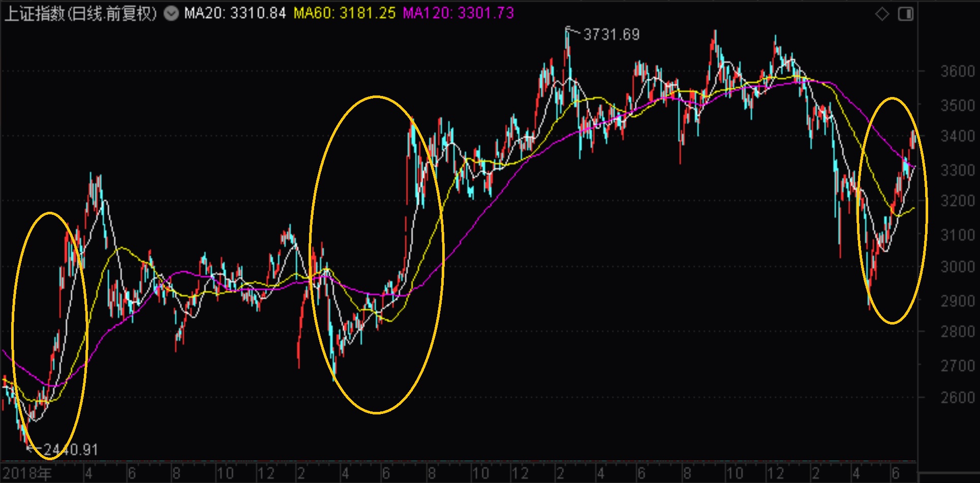Click the 3100 price axis label
The width and height of the screenshot is (980, 483).
coord(958,235)
